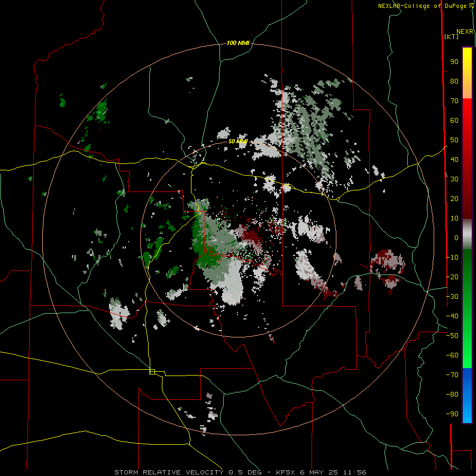The height and width of the screenshot is (476, 476).
Task: Click the 70 value on the velocity scale
Action: (x=454, y=101)
